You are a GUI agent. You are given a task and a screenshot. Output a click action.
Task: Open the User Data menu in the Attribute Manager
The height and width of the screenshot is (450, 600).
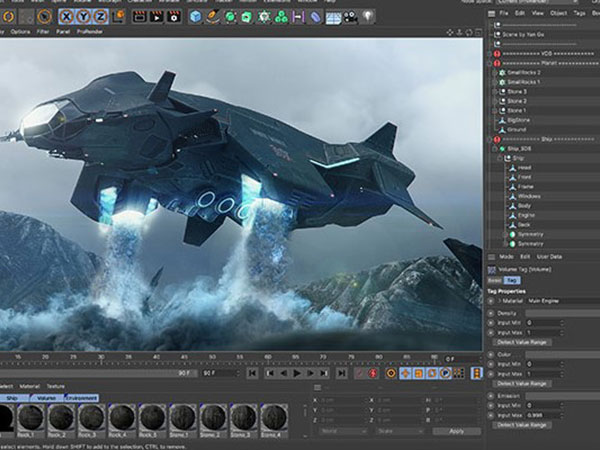[549, 257]
